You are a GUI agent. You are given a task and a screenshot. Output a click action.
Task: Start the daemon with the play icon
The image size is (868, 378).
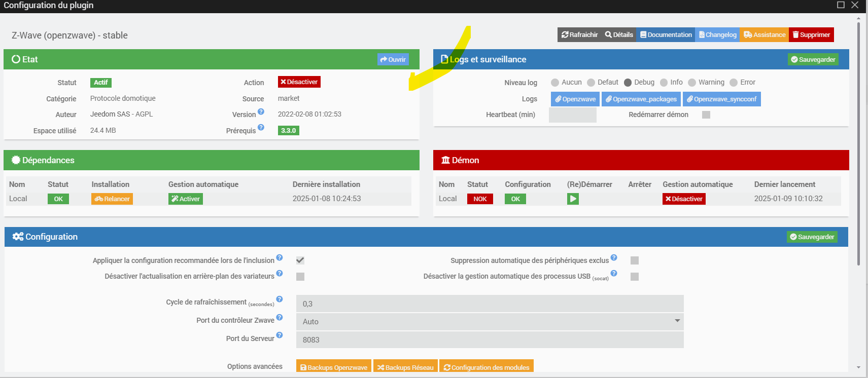[573, 199]
